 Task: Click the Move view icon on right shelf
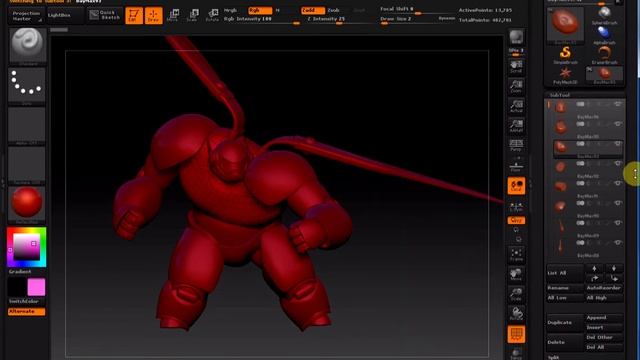pos(516,274)
